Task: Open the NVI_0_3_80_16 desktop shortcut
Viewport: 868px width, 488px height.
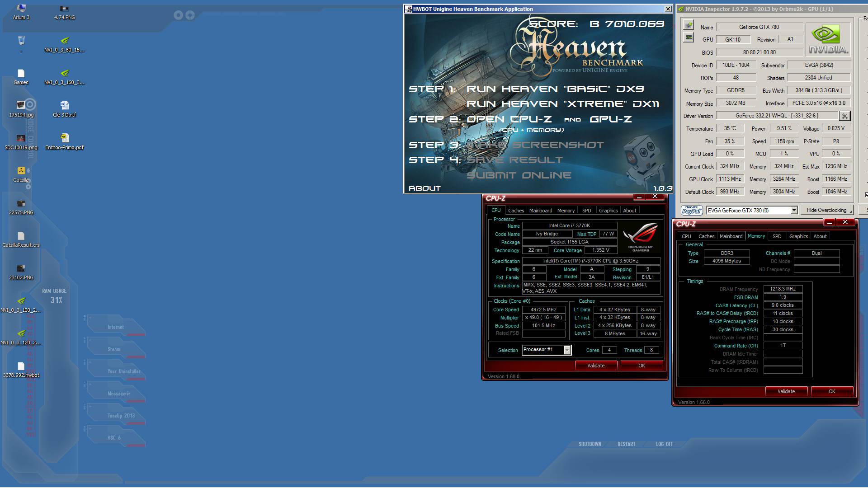Action: 65,45
